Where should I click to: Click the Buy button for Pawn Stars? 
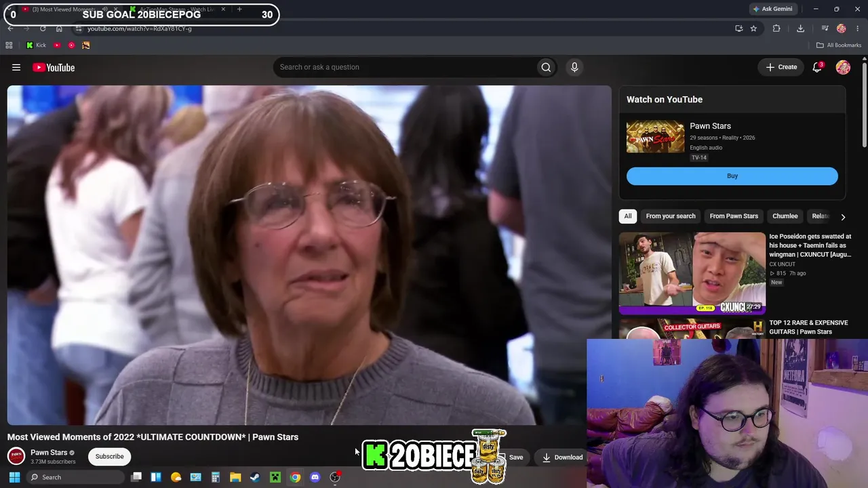click(732, 176)
